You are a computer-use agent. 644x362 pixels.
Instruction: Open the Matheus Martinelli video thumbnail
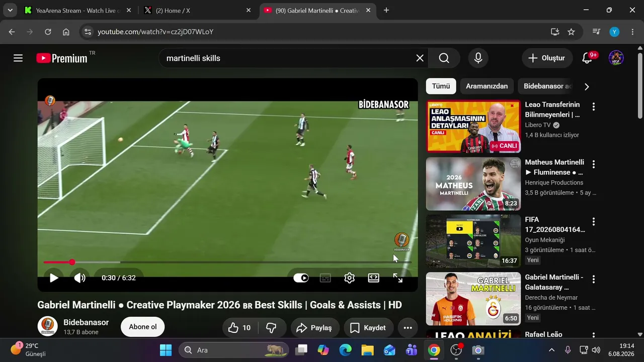coord(473,184)
